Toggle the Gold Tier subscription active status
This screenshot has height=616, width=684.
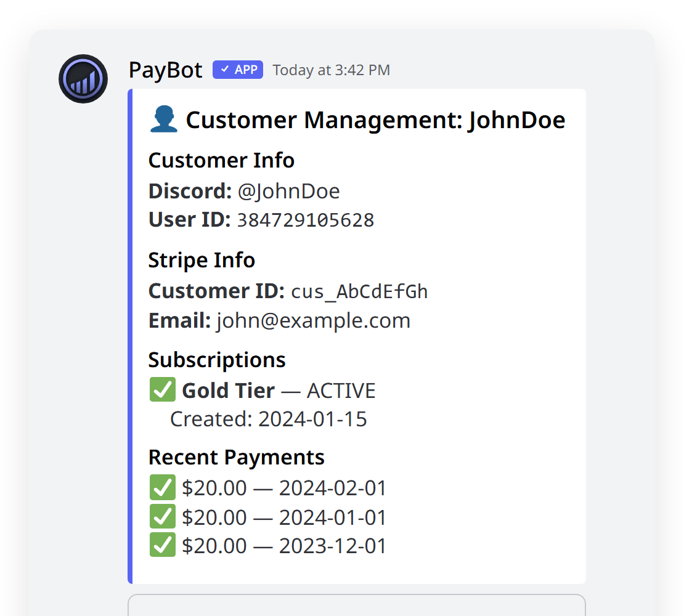click(162, 389)
